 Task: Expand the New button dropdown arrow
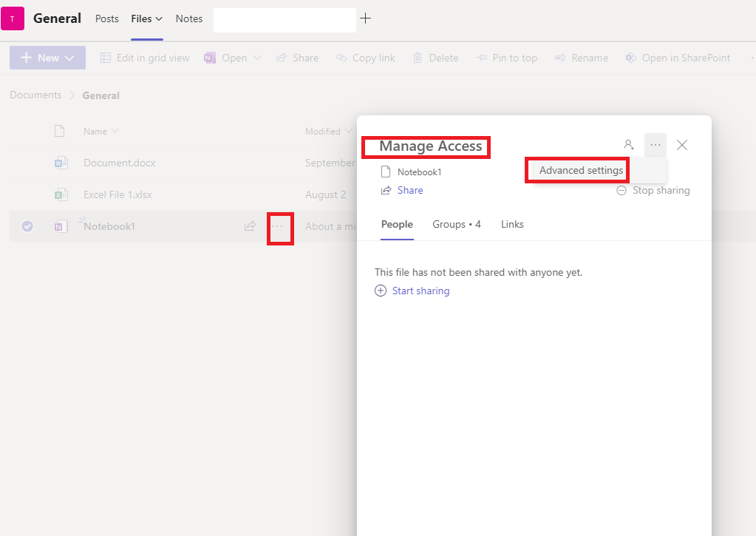69,58
